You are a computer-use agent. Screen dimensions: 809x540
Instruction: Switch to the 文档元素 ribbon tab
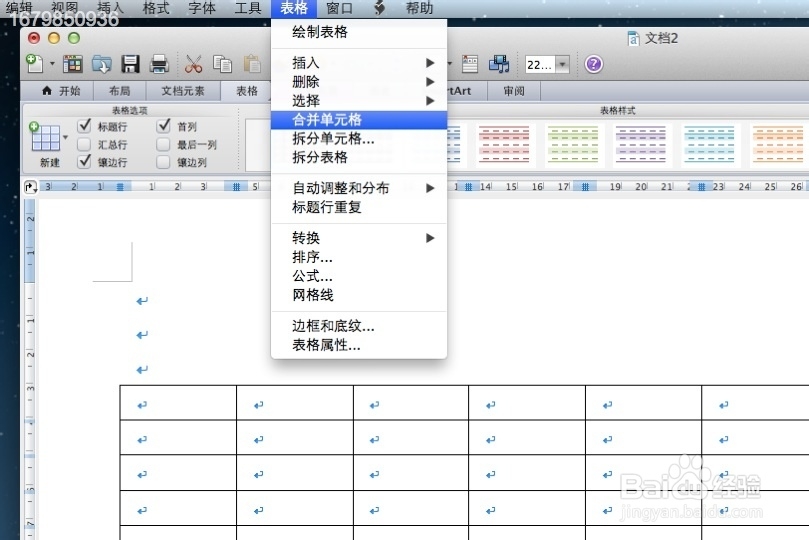click(183, 91)
